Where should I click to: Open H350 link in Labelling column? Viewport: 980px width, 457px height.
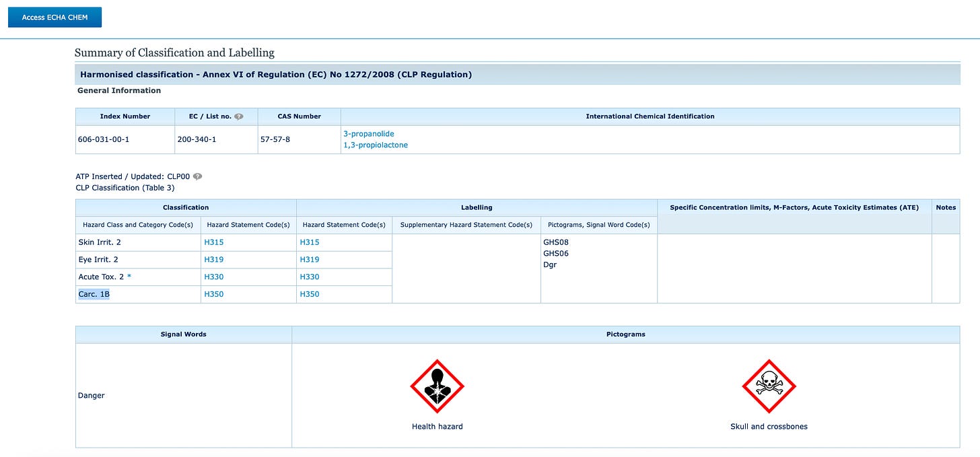[x=310, y=294]
